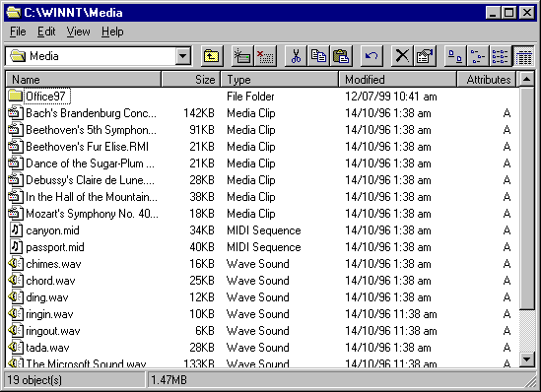Select the chord.wav speaker icon
Screen dimensions: 541x392
[16, 281]
